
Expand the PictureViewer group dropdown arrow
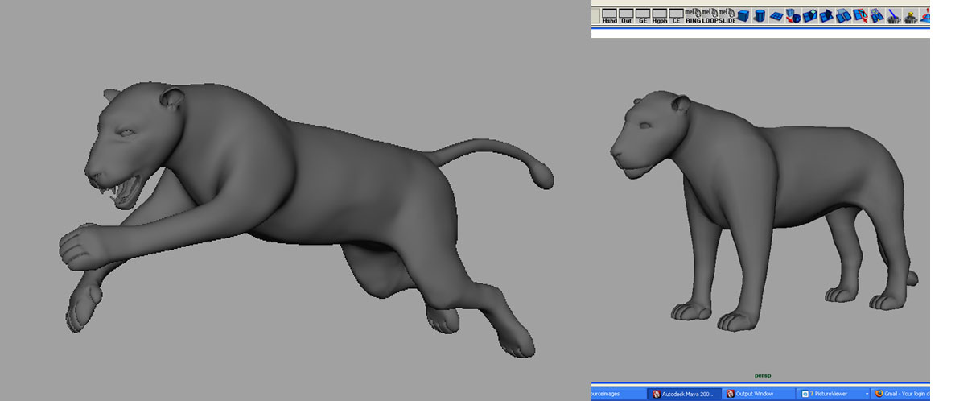point(867,394)
